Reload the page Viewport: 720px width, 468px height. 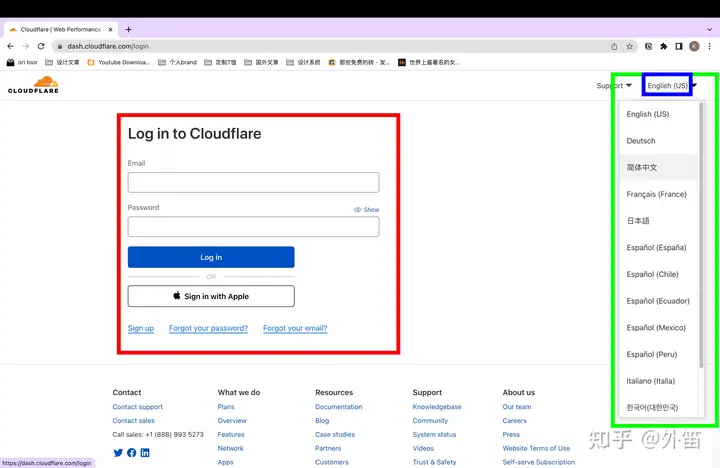click(x=41, y=46)
